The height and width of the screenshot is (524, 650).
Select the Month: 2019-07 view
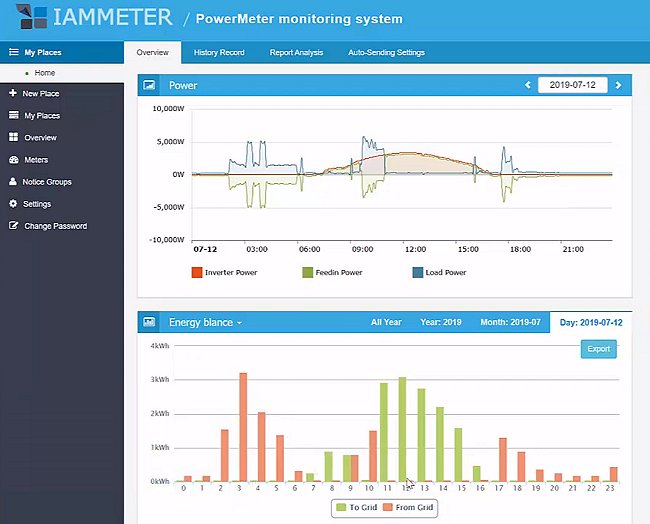point(510,322)
